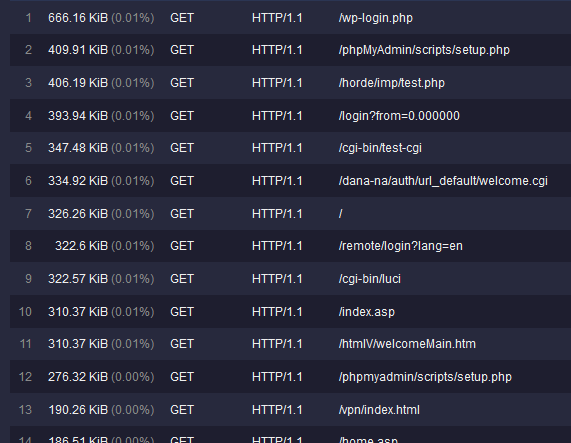Click the 666.16 KiB size value

(78, 18)
